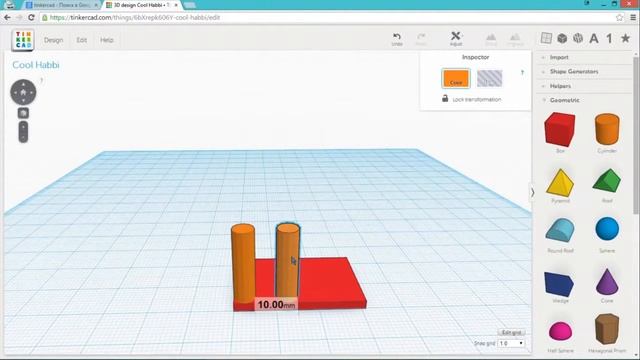
Task: Pick the pink Half Sphere shape
Action: 560,331
